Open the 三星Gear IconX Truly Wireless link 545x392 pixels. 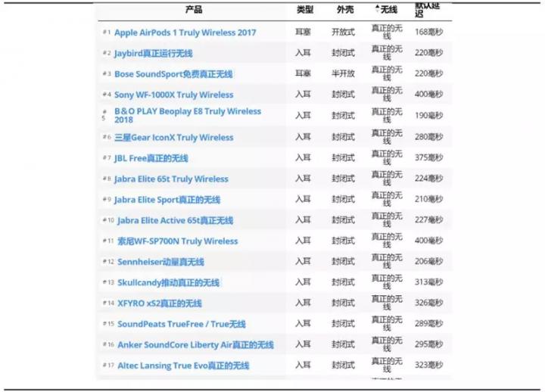pyautogui.click(x=174, y=137)
